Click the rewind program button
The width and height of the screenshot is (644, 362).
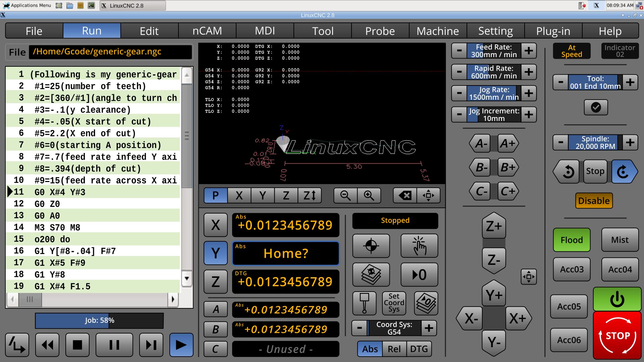point(47,345)
